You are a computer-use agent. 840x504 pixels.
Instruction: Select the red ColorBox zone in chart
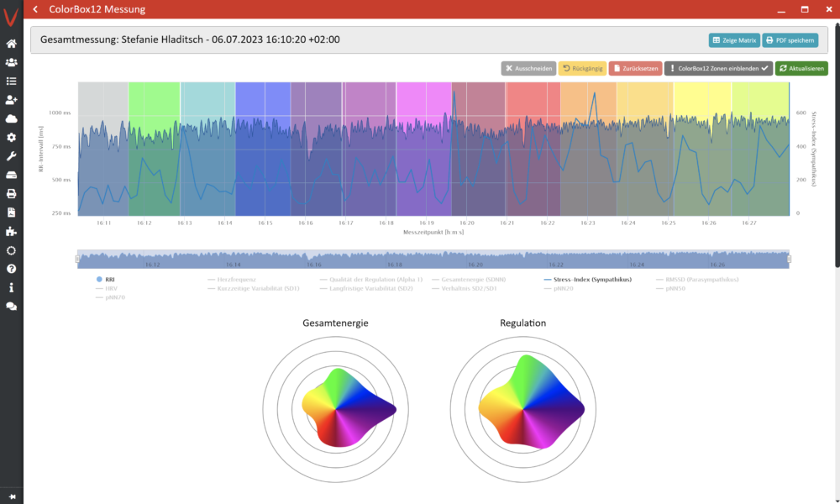(x=533, y=149)
